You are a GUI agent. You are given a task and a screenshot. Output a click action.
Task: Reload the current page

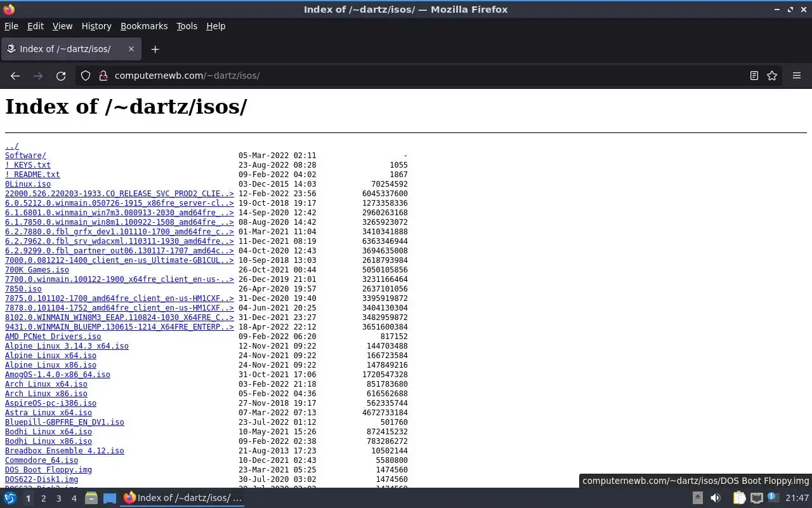61,76
